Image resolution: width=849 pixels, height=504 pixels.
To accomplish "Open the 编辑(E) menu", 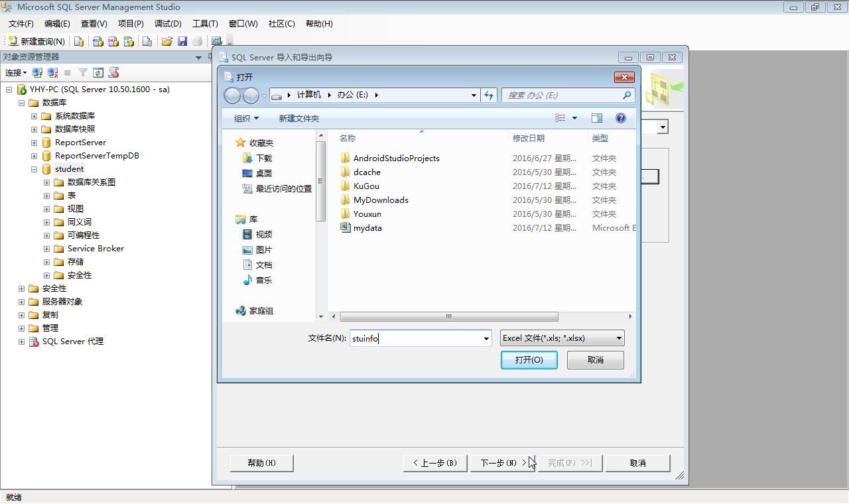I will tap(57, 23).
